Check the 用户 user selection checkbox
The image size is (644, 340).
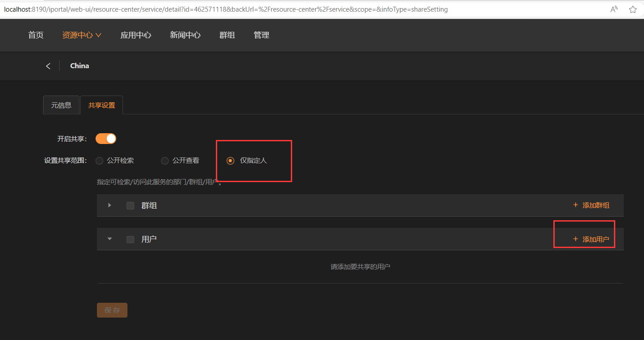pos(130,239)
